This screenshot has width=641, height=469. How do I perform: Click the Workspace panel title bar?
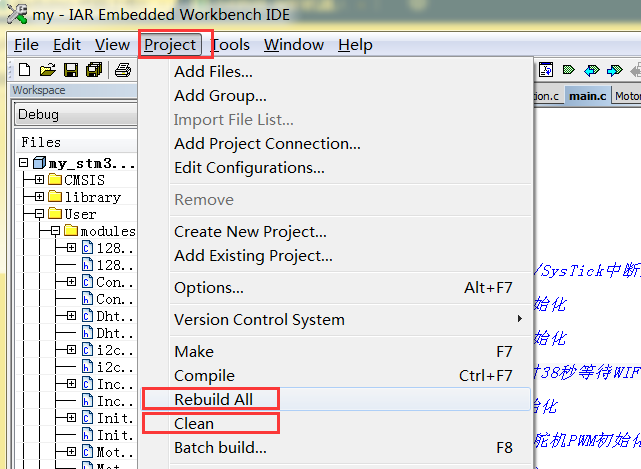(74, 90)
